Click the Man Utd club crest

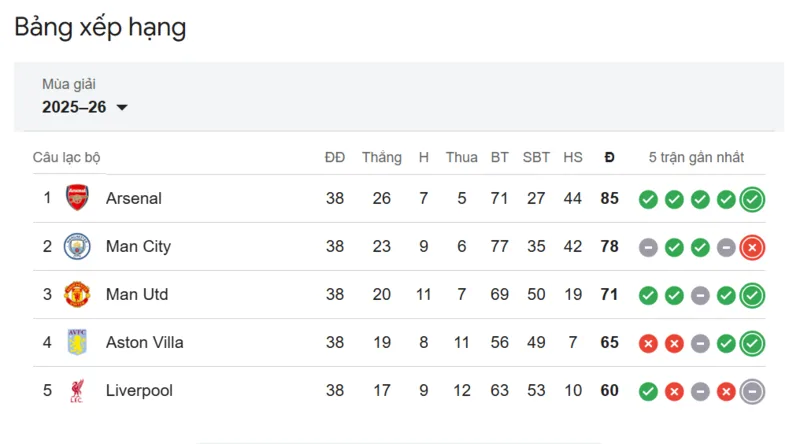tap(77, 294)
